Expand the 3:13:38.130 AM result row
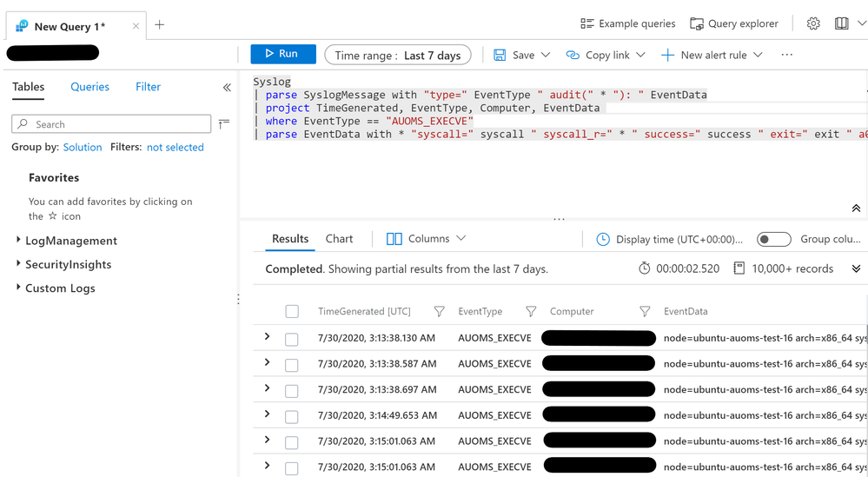 (267, 336)
